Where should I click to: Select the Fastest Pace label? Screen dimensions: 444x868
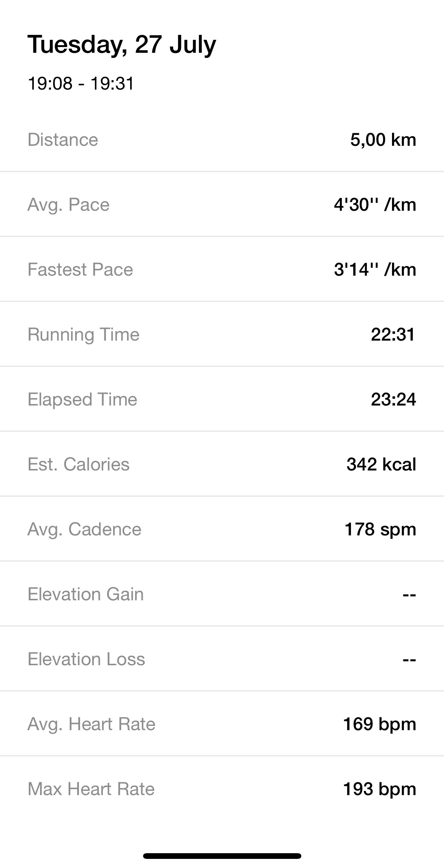(x=80, y=270)
